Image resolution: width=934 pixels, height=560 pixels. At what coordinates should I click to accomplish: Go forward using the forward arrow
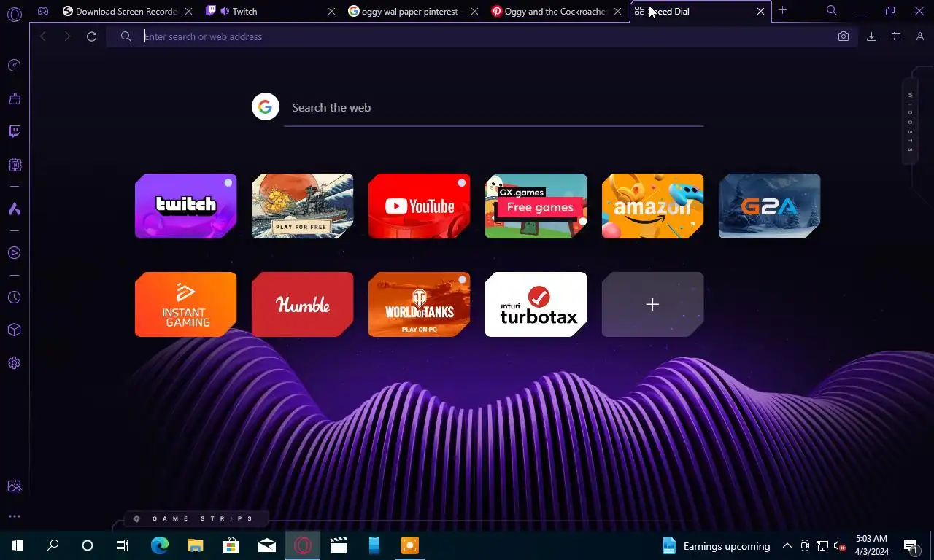[67, 36]
